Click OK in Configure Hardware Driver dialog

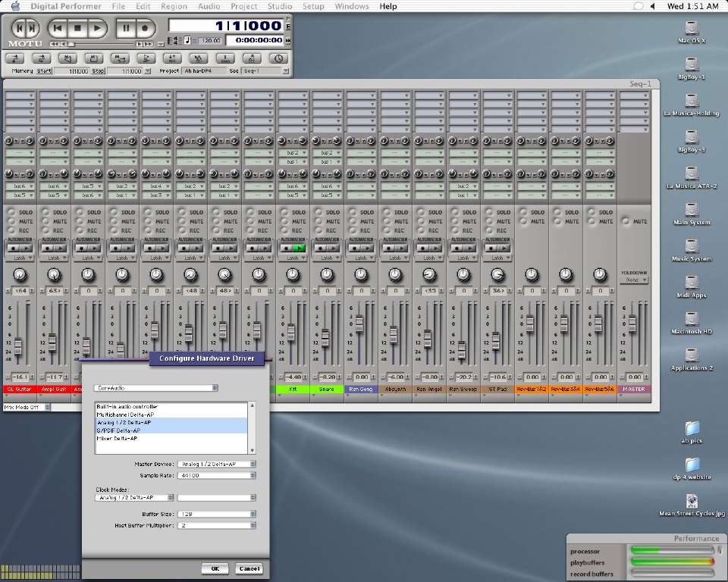pyautogui.click(x=215, y=568)
